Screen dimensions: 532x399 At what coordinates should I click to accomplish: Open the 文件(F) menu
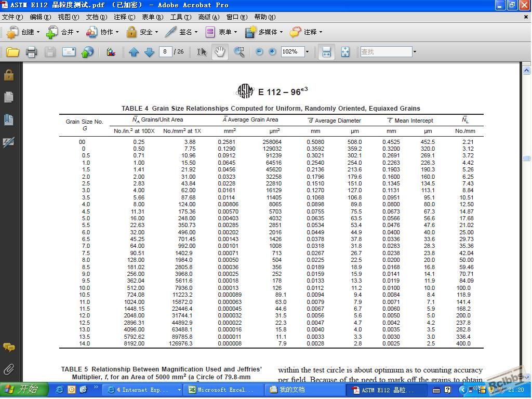point(12,17)
